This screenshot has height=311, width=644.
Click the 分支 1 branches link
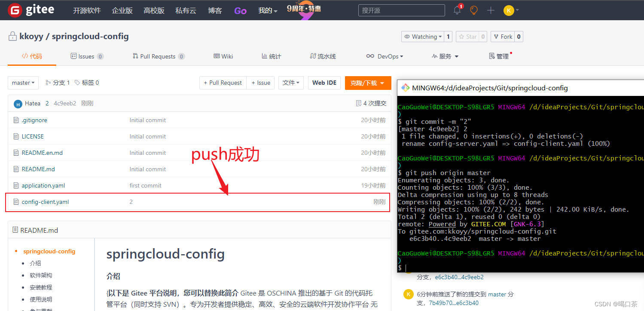58,83
